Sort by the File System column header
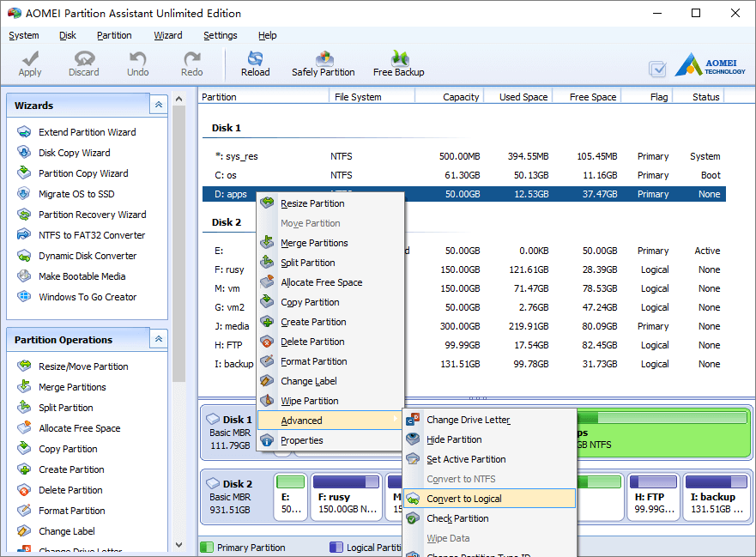The height and width of the screenshot is (557, 756). [372, 97]
